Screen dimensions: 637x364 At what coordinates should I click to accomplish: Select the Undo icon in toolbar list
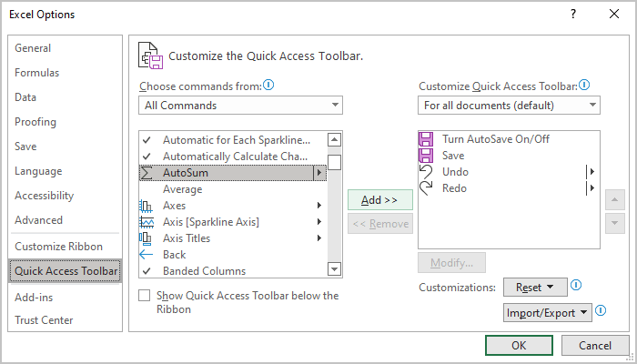point(426,172)
